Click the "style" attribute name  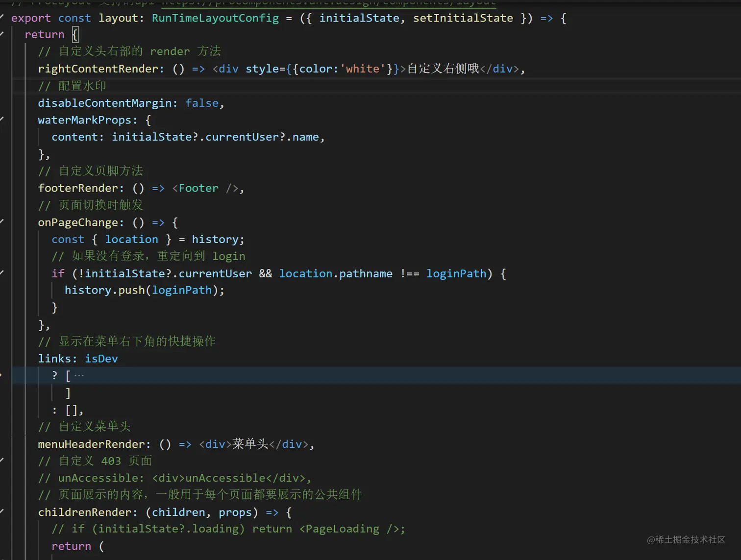(262, 69)
